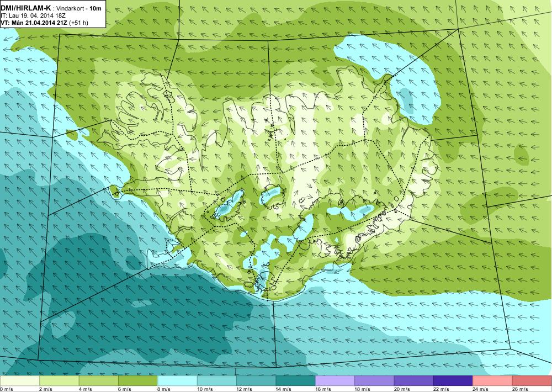This screenshot has height=392, width=552.
Task: Click the 'VT: Mán 21.04.2014 21Z' valid time
Action: pos(34,23)
